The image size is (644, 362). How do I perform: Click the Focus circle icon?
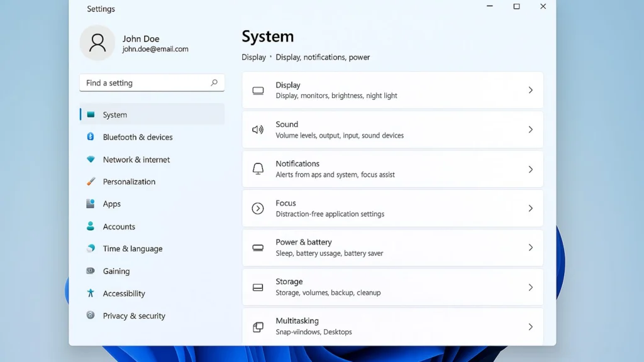[x=258, y=209]
